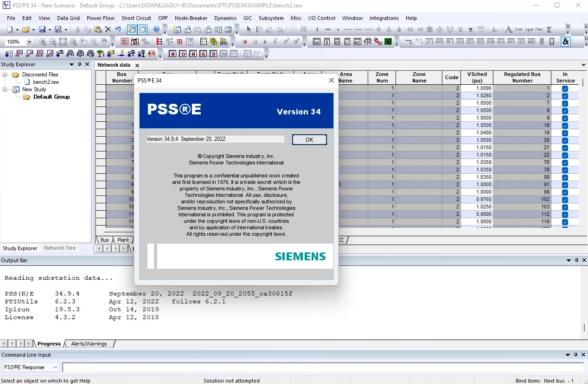This screenshot has width=588, height=384.
Task: Switch to the Alerts/Warnings tab
Action: 89,344
